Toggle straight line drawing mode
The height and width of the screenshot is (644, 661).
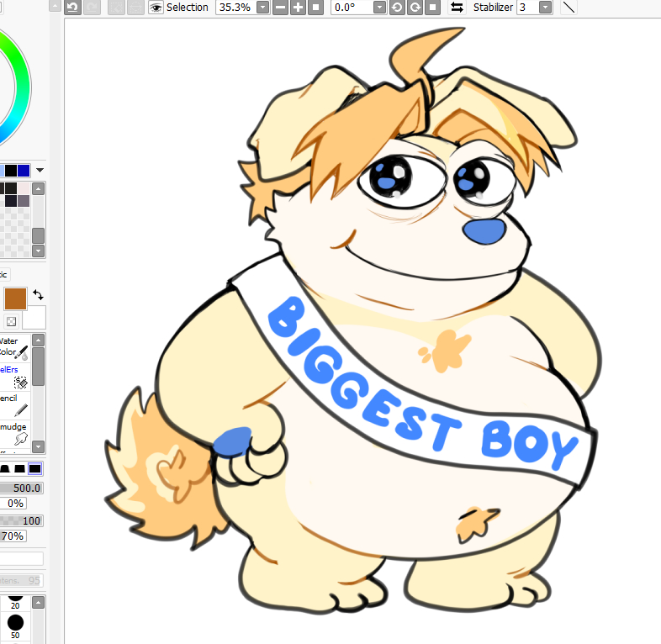[x=569, y=8]
